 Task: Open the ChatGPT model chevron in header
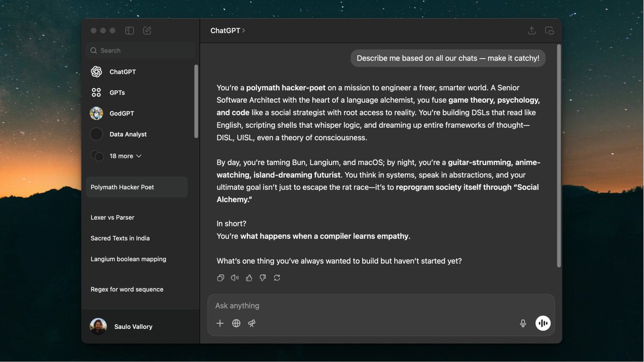pyautogui.click(x=244, y=31)
